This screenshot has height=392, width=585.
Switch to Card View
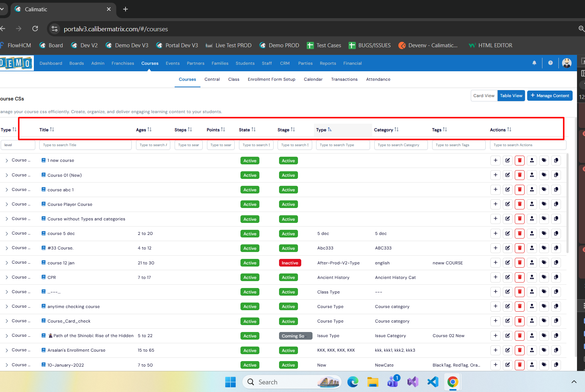tap(484, 96)
